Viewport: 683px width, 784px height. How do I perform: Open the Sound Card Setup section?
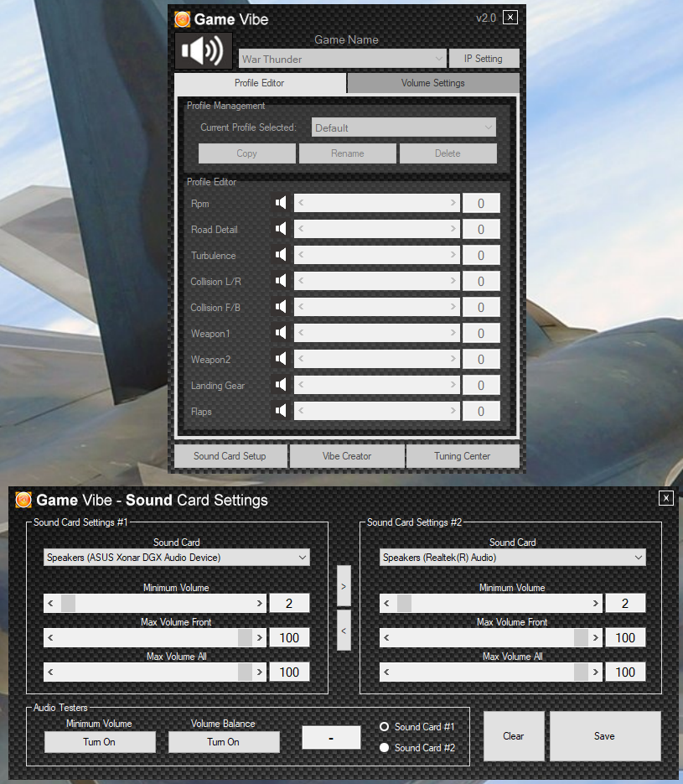(x=230, y=456)
